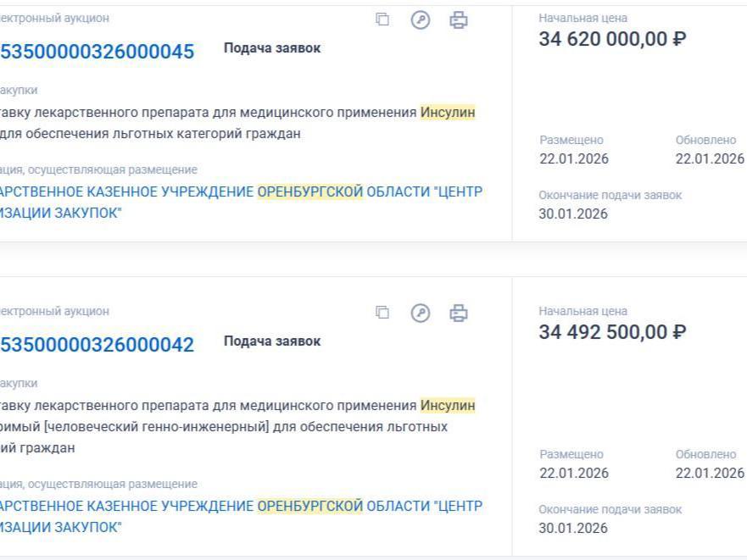
Task: Click the copy icon for auction ending 045
Action: click(382, 19)
